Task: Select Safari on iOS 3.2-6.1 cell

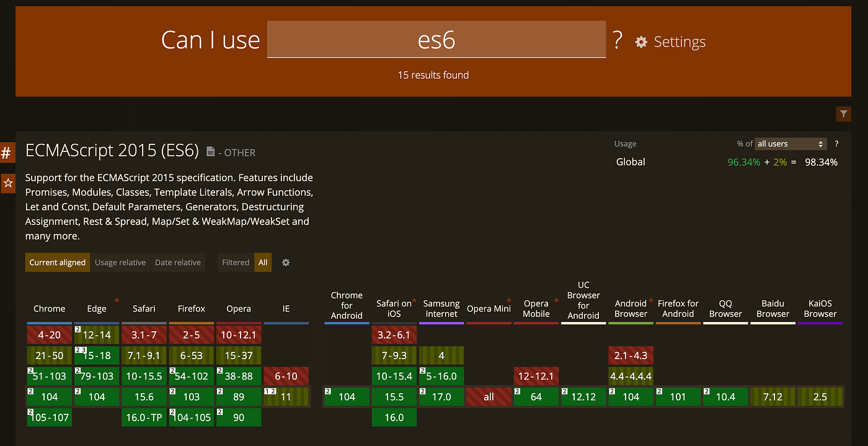Action: 394,335
